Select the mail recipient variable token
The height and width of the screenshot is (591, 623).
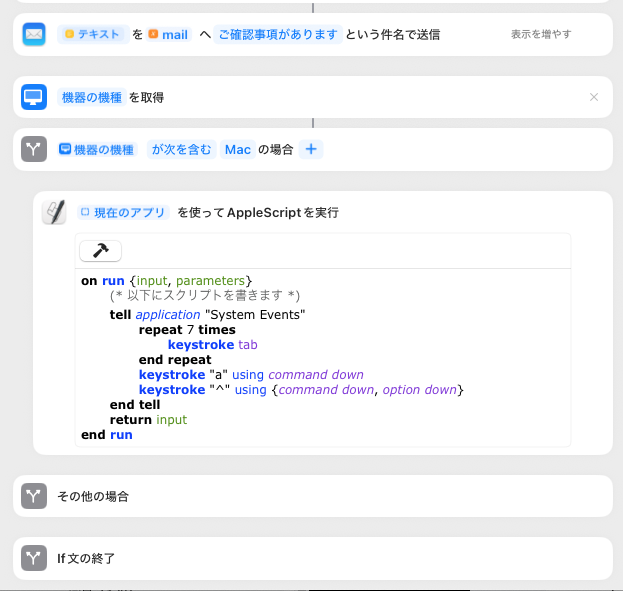pos(168,35)
